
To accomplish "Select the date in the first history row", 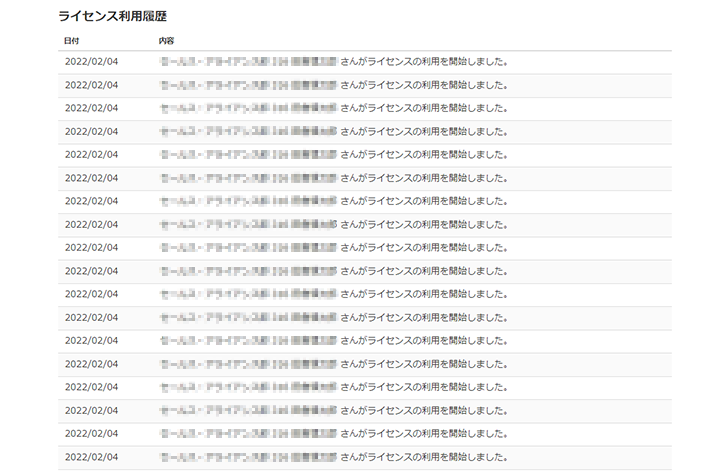I will [x=91, y=62].
